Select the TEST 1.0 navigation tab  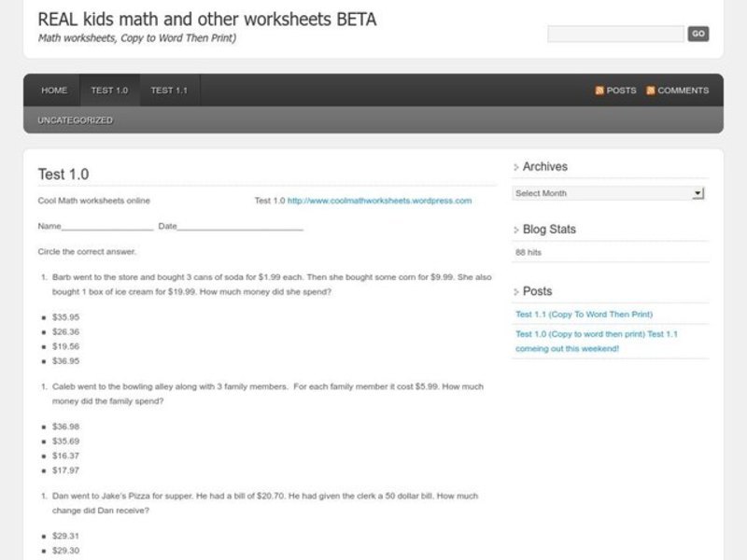click(108, 90)
